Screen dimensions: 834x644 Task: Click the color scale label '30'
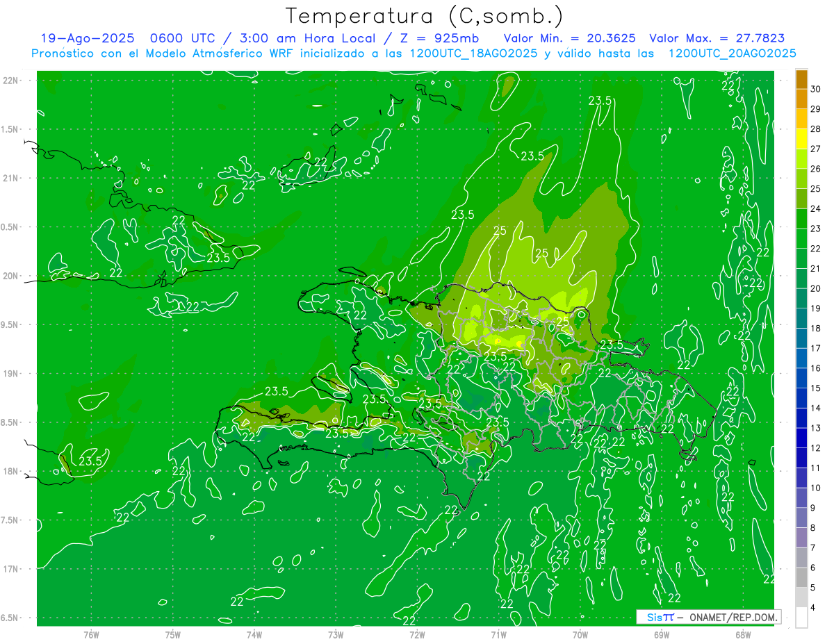pos(816,88)
